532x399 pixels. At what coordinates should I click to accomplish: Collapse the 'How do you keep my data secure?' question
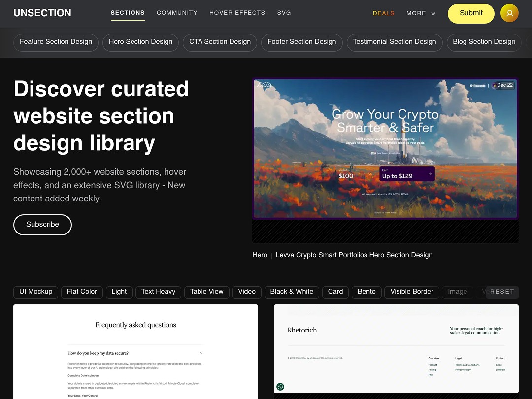(x=200, y=353)
